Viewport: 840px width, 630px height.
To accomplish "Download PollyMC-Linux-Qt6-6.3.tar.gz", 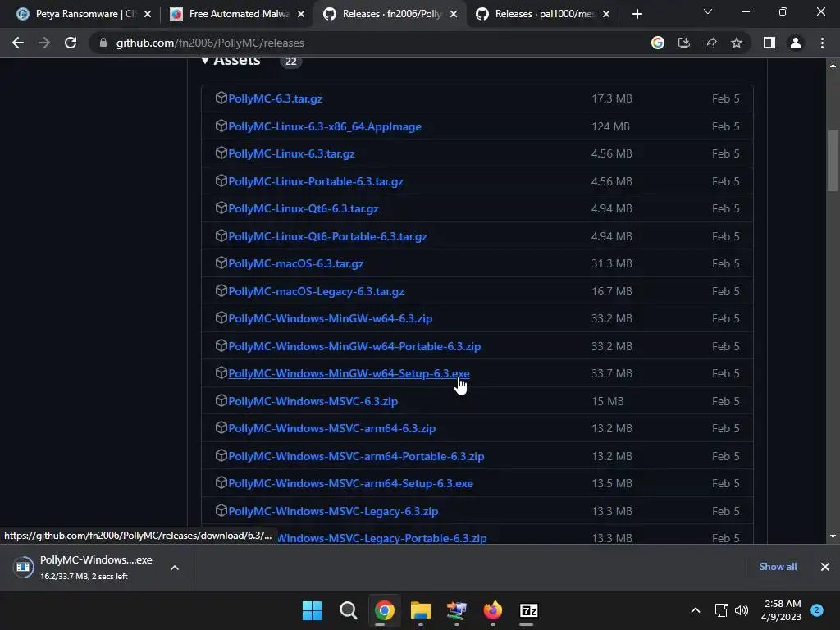I will click(x=304, y=209).
